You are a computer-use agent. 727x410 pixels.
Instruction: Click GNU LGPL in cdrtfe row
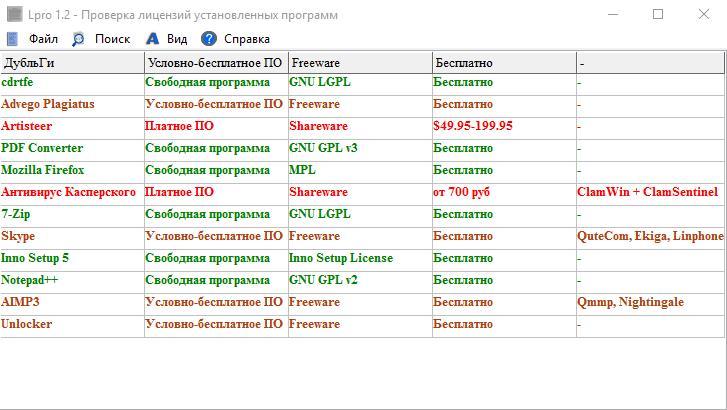pyautogui.click(x=320, y=82)
